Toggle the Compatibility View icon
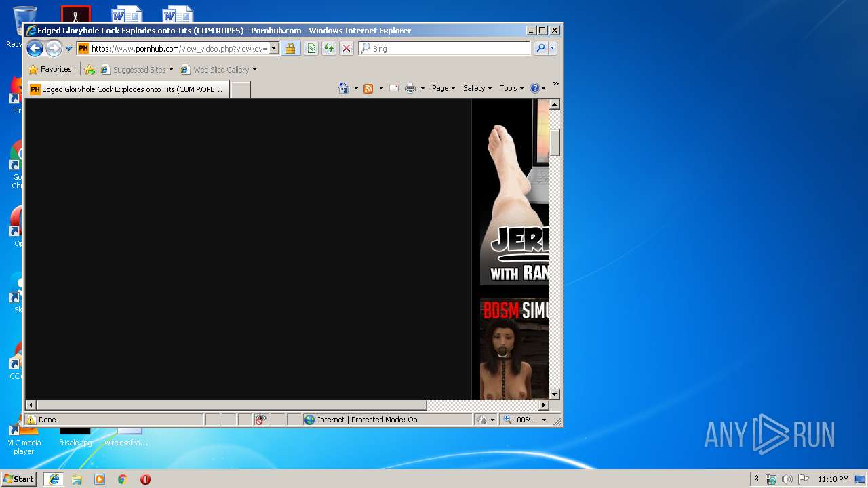This screenshot has height=488, width=868. point(311,48)
